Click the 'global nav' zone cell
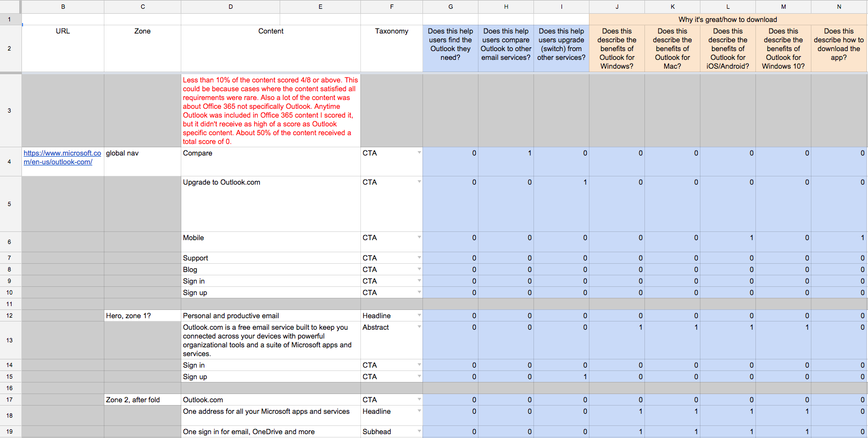Viewport: 868px width, 438px height. (x=142, y=162)
